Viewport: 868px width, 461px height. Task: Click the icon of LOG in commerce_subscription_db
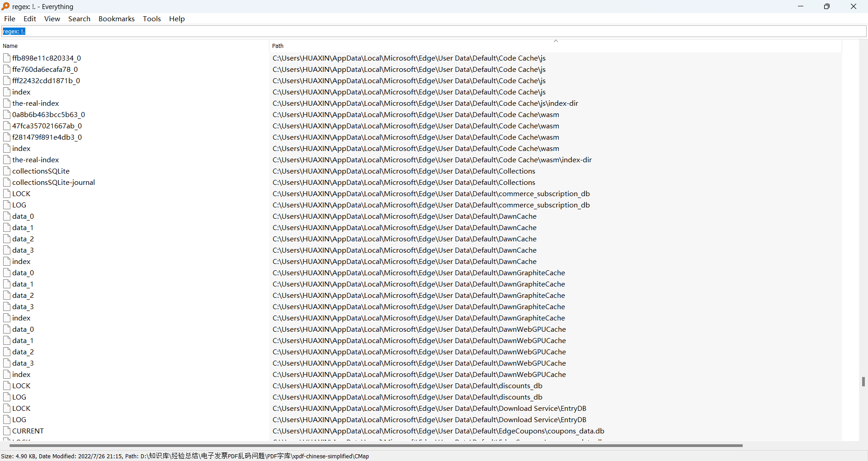pyautogui.click(x=7, y=205)
